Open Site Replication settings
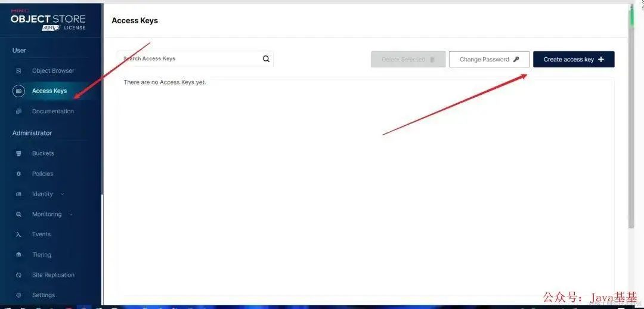This screenshot has width=644, height=309. [53, 275]
